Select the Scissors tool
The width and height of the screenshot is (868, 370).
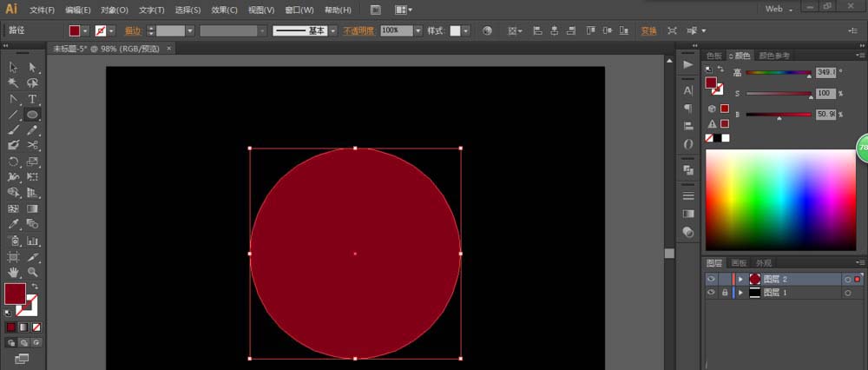33,146
